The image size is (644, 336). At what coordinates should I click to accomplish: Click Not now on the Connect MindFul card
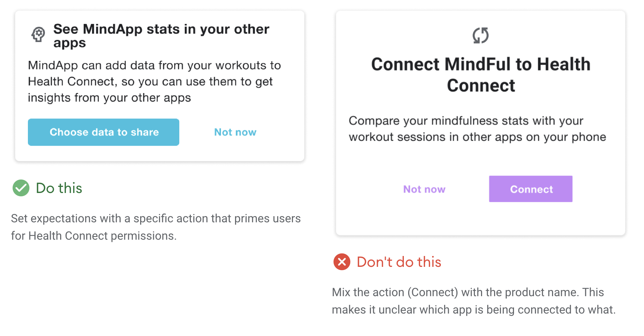[424, 189]
